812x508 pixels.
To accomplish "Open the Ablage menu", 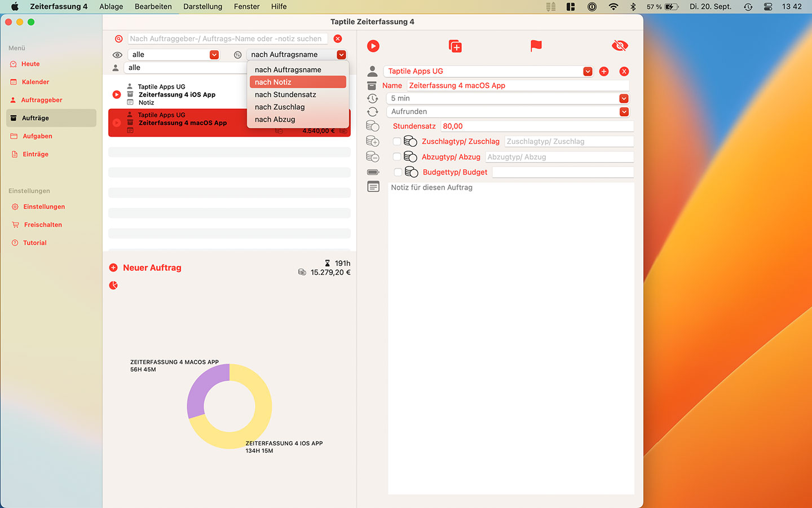I will [x=111, y=7].
